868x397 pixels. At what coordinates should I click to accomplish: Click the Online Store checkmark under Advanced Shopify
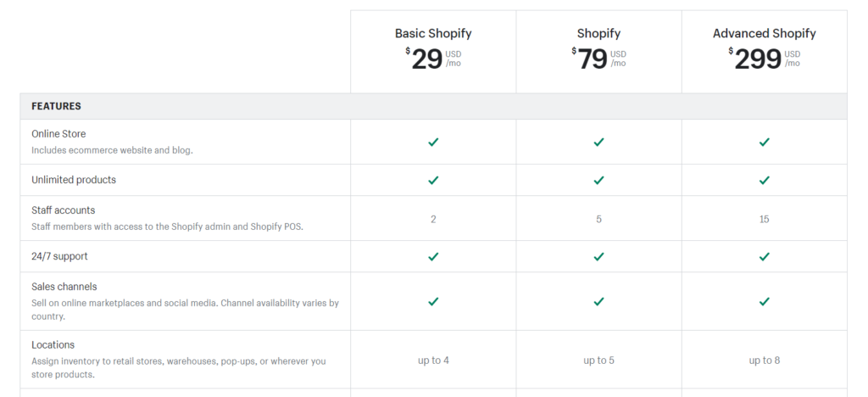click(x=765, y=143)
